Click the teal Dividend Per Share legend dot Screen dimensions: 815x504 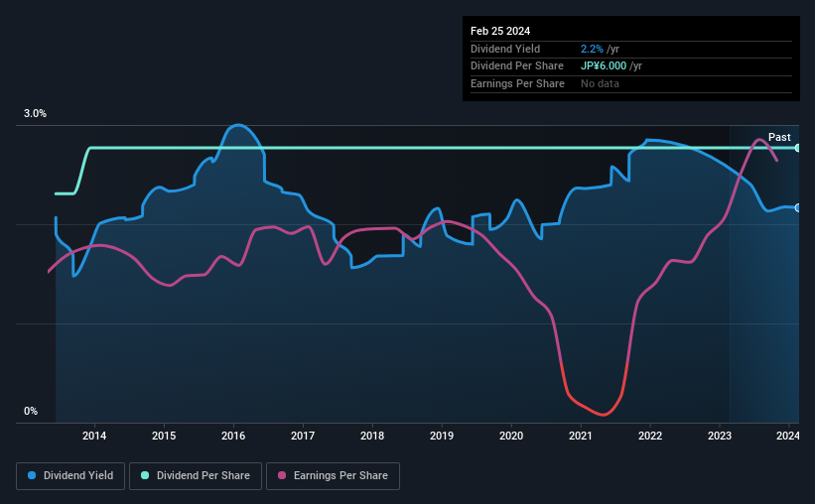145,475
